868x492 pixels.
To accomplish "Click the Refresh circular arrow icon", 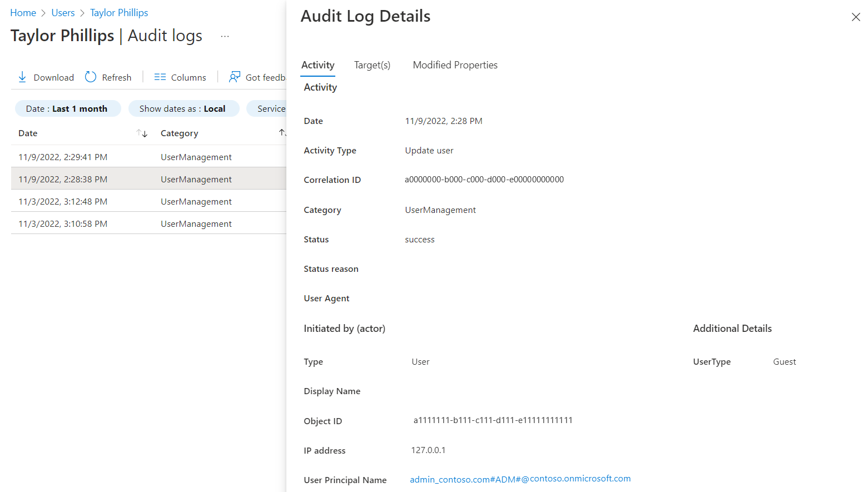I will (x=91, y=77).
